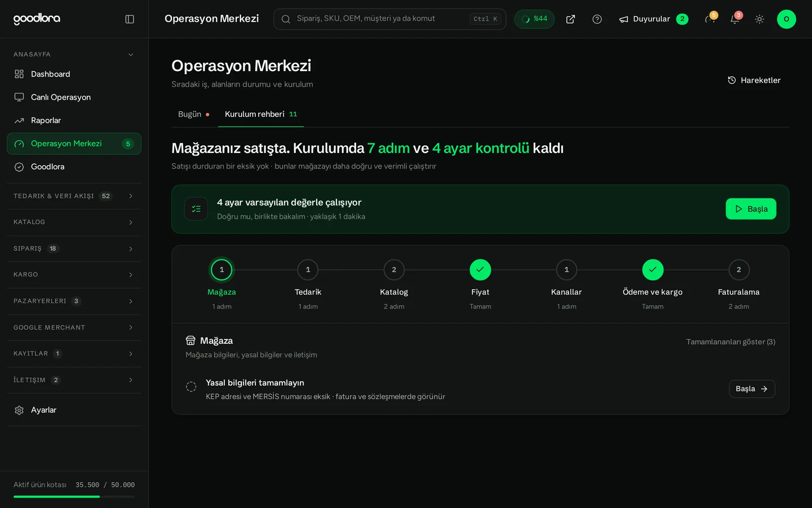This screenshot has width=812, height=508.
Task: Select the Katalog step circle
Action: (x=394, y=270)
